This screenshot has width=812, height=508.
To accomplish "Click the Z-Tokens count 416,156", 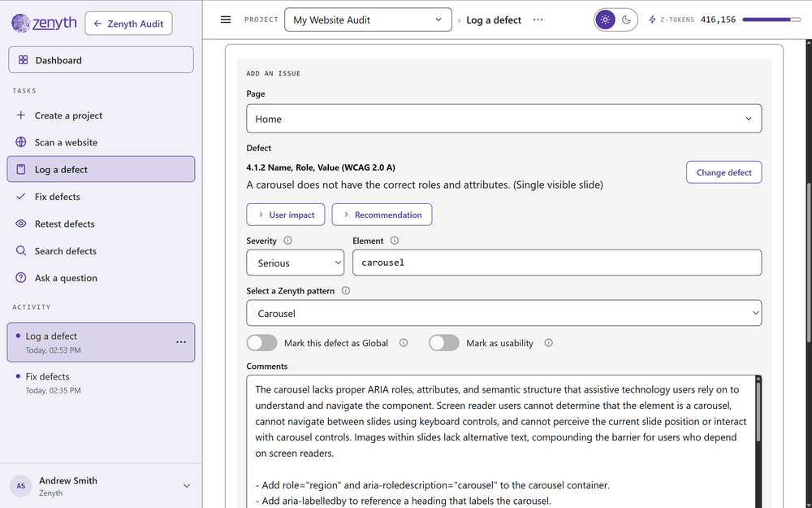I will point(718,20).
